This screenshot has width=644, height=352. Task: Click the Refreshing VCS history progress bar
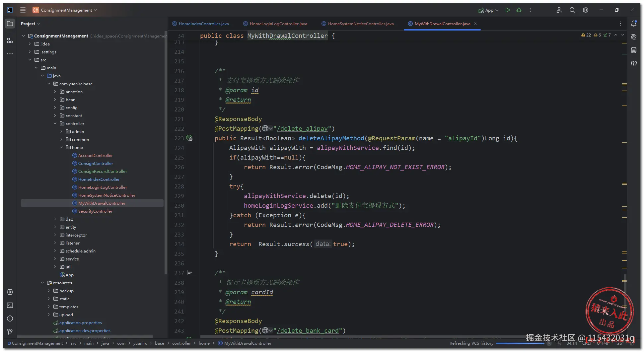tap(520, 343)
